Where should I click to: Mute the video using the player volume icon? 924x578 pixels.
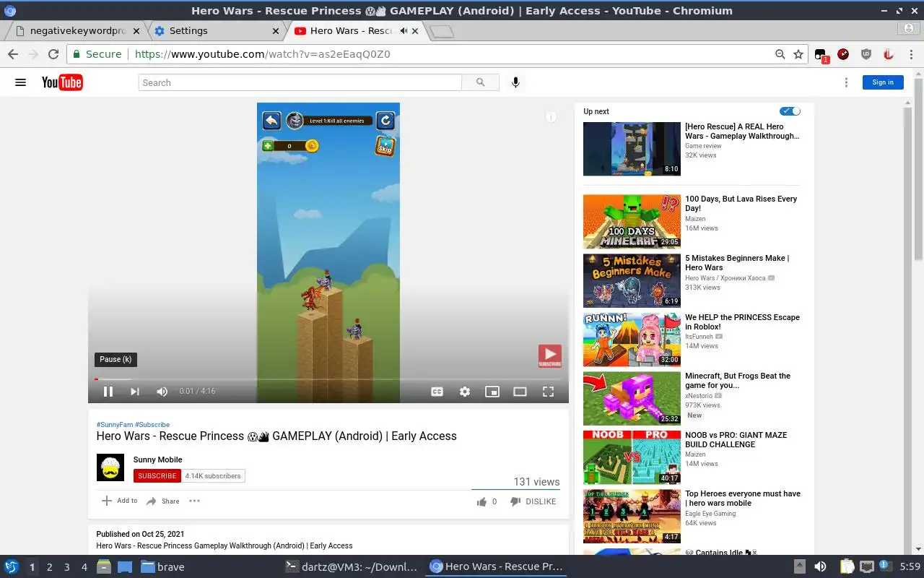(162, 392)
